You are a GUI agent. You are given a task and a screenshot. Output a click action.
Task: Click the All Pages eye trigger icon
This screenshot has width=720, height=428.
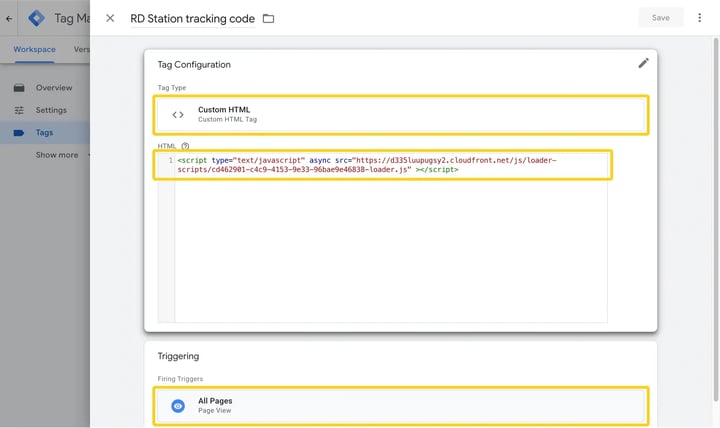(x=178, y=406)
